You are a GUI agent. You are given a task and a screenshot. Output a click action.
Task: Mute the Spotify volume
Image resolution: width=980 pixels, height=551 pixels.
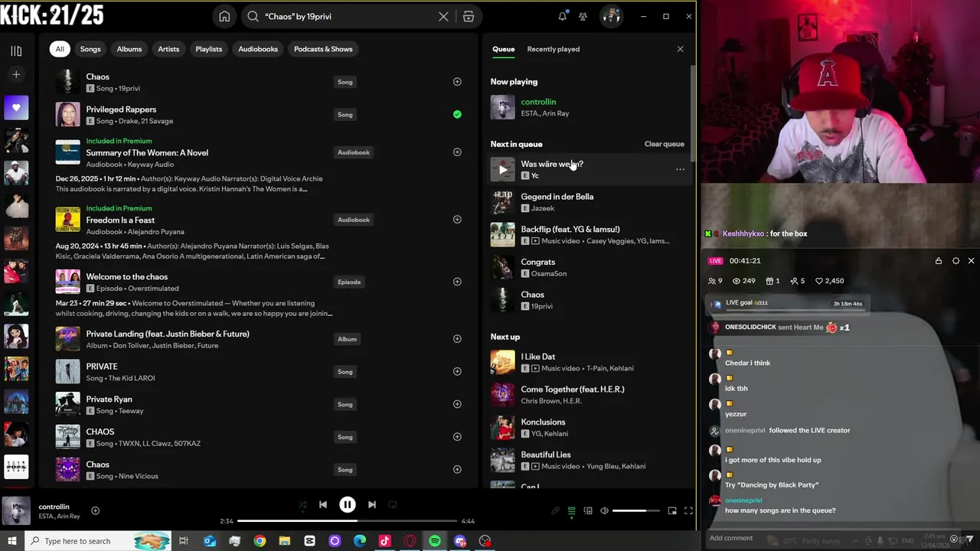coord(604,511)
